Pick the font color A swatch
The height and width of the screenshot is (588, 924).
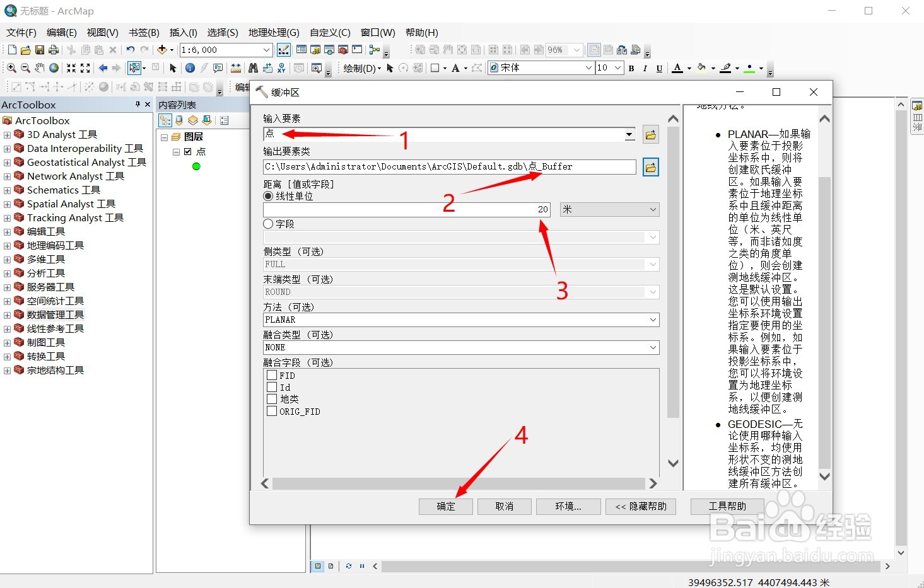coord(677,68)
